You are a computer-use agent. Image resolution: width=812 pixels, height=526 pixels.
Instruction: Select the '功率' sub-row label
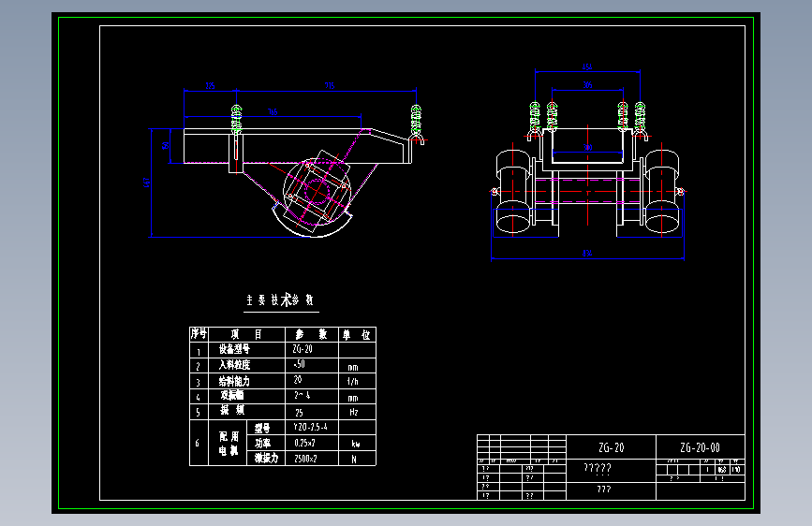tap(262, 443)
